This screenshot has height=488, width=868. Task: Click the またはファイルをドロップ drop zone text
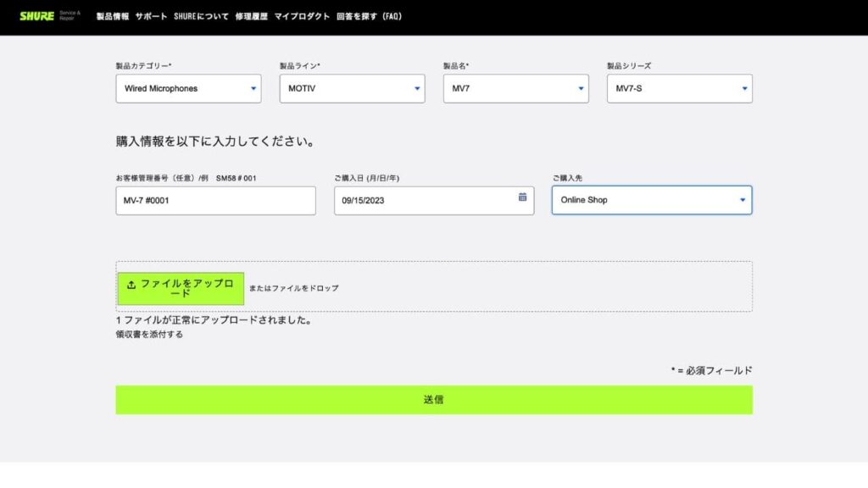(293, 288)
